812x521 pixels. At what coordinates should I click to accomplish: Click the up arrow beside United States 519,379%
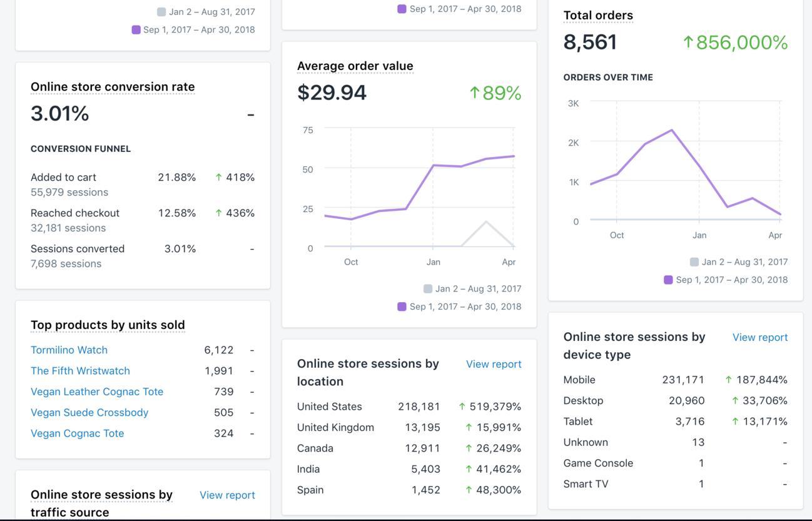462,407
